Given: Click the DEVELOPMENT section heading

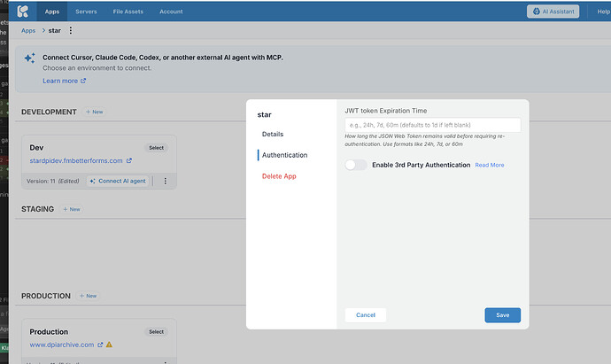Looking at the screenshot, I should click(49, 112).
